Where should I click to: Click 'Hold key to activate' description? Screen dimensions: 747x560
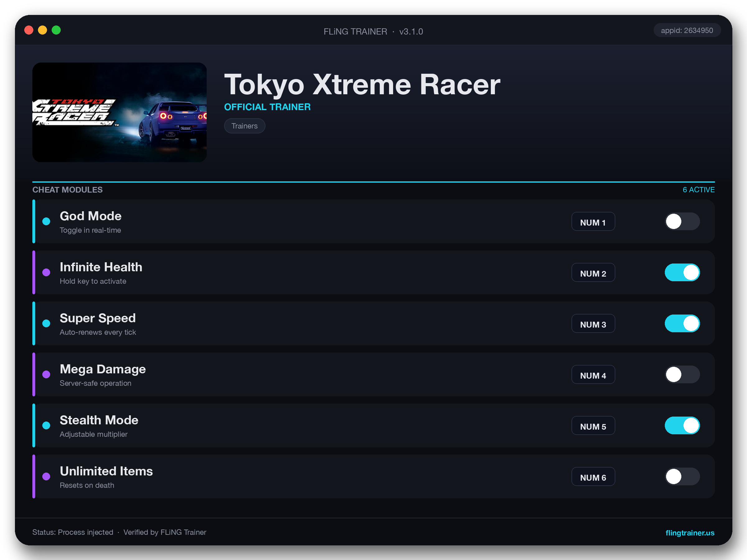click(93, 281)
